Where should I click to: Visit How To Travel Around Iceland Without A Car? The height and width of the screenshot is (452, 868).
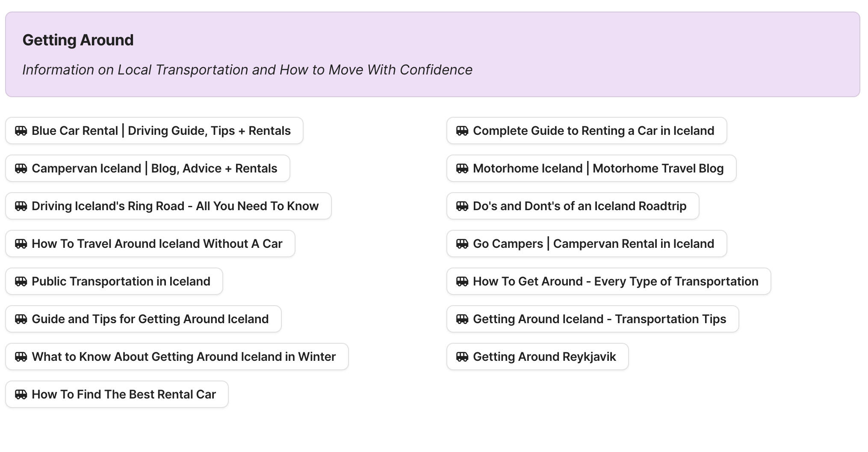[157, 244]
